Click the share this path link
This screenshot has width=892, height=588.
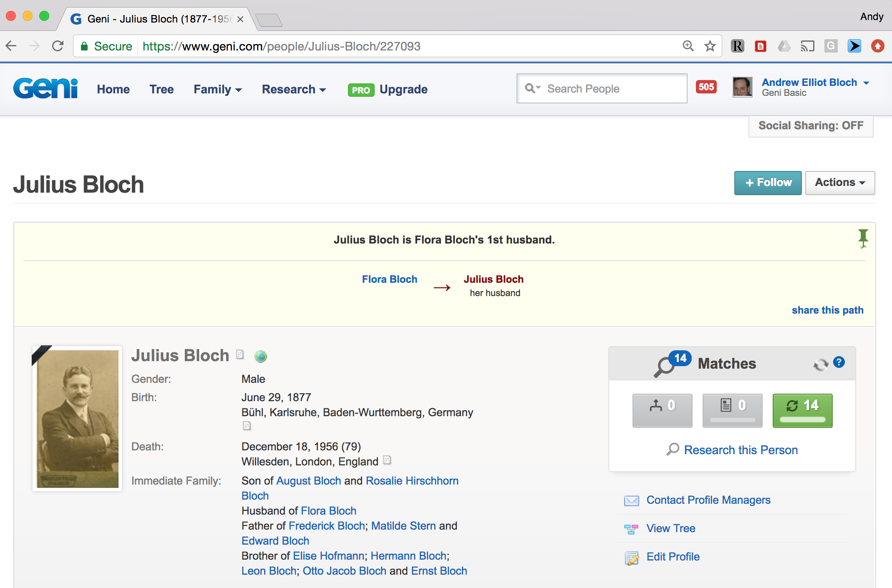point(827,310)
